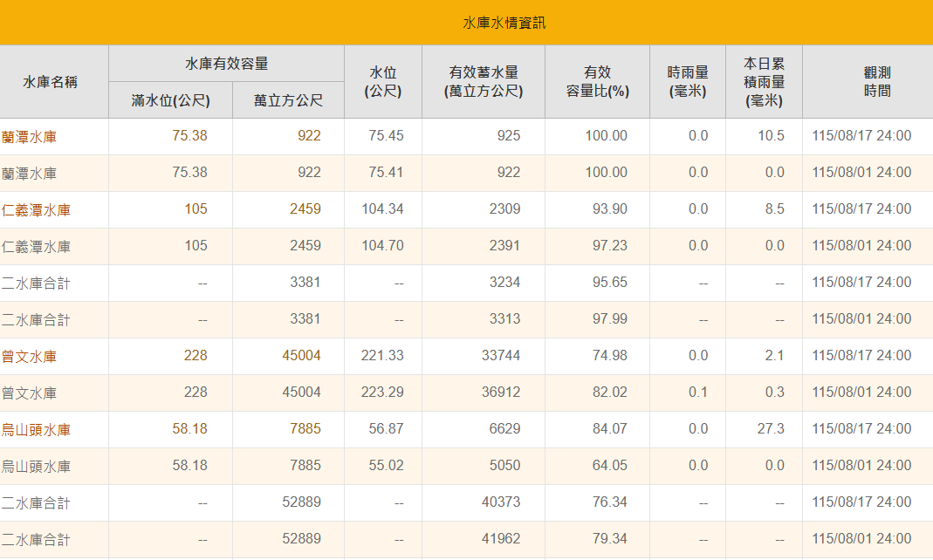Screen dimensions: 933x560
Task: Click the 滿水位(公尺) sub-header
Action: 171,100
